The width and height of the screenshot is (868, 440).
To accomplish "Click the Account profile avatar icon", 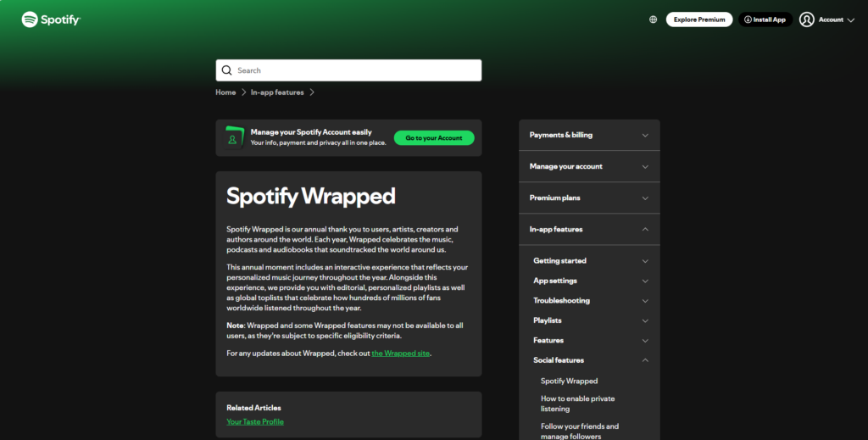I will (x=807, y=19).
